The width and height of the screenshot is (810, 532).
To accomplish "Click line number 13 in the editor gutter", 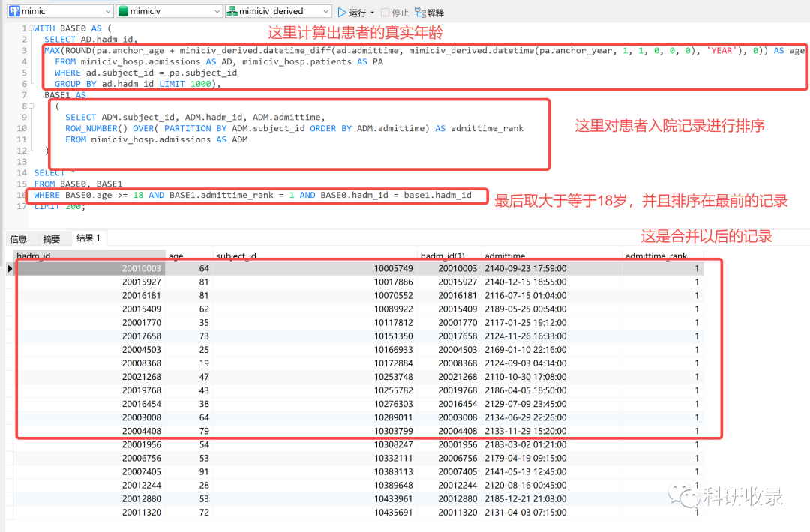I will 21,162.
